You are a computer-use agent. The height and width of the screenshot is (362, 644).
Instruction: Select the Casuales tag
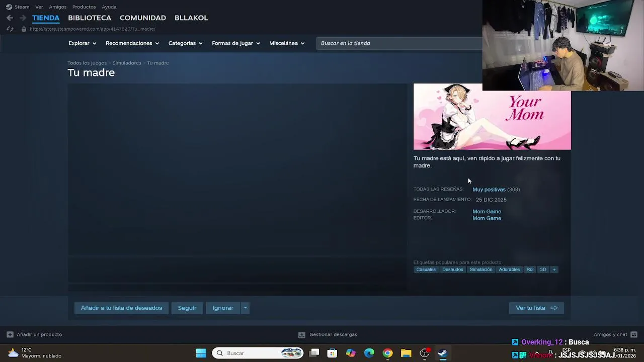tap(426, 269)
